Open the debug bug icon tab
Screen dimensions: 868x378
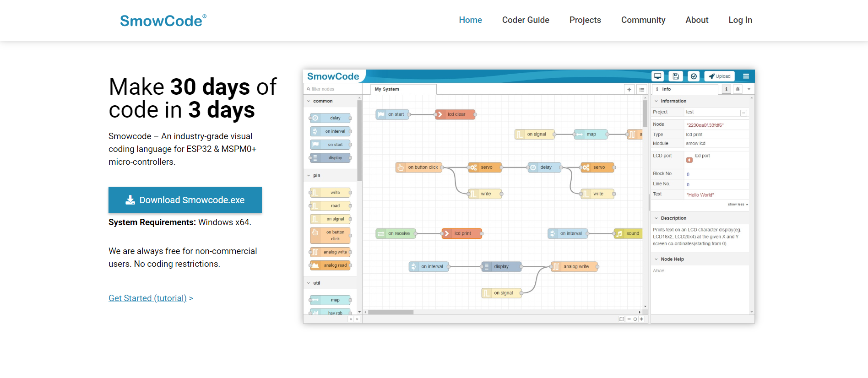[738, 89]
